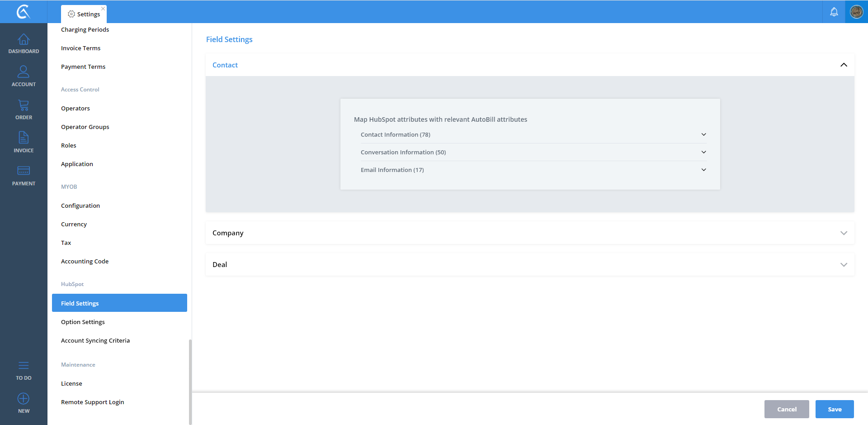Close the Settings tab
Image resolution: width=868 pixels, height=425 pixels.
tap(103, 9)
